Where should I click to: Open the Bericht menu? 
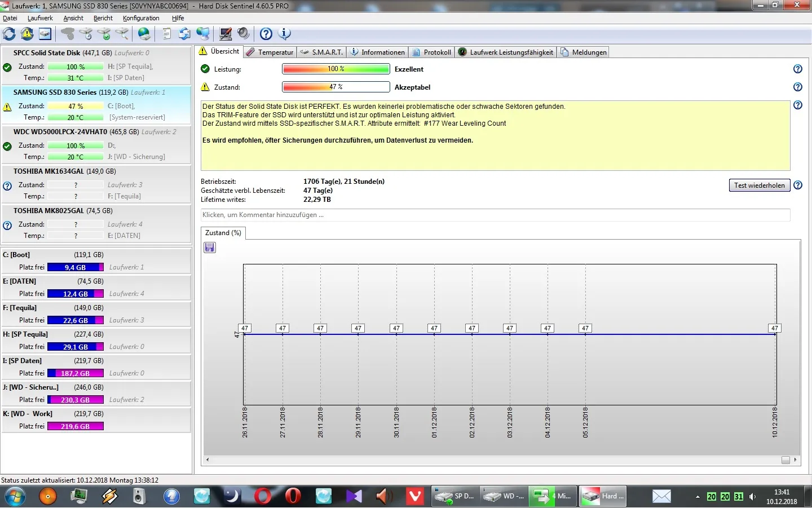click(x=103, y=18)
